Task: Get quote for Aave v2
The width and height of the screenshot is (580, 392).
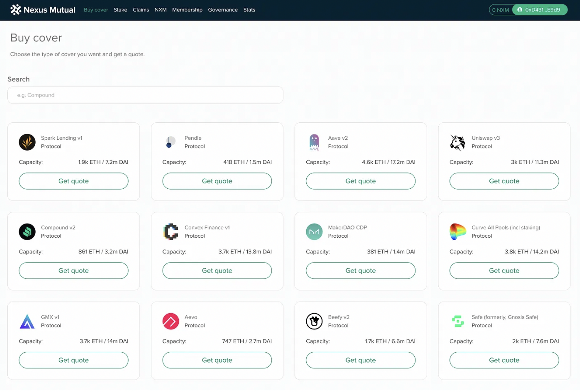Action: (x=360, y=181)
